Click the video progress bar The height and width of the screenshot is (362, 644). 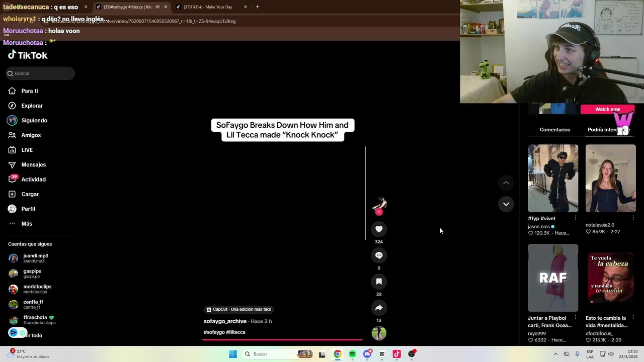282,339
